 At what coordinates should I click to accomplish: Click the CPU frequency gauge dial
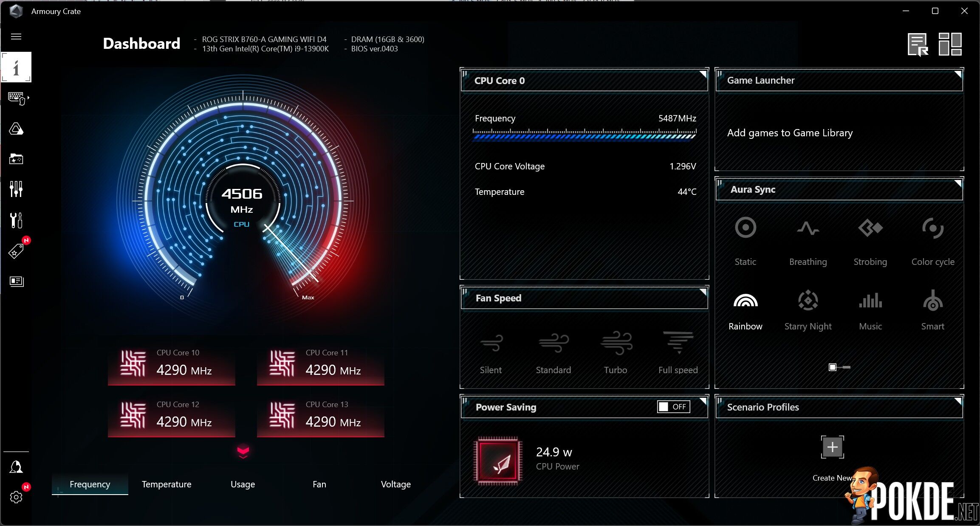pos(243,200)
